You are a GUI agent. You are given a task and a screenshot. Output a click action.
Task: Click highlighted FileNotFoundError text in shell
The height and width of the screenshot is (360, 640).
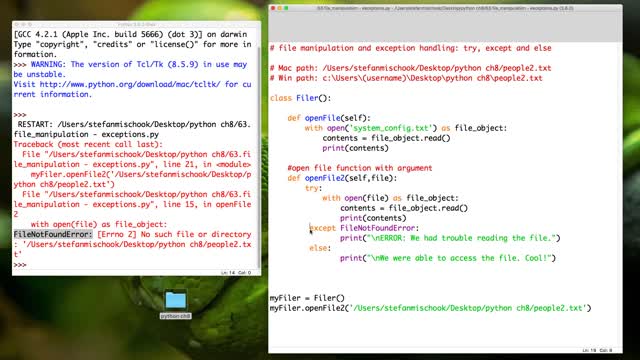pos(53,234)
